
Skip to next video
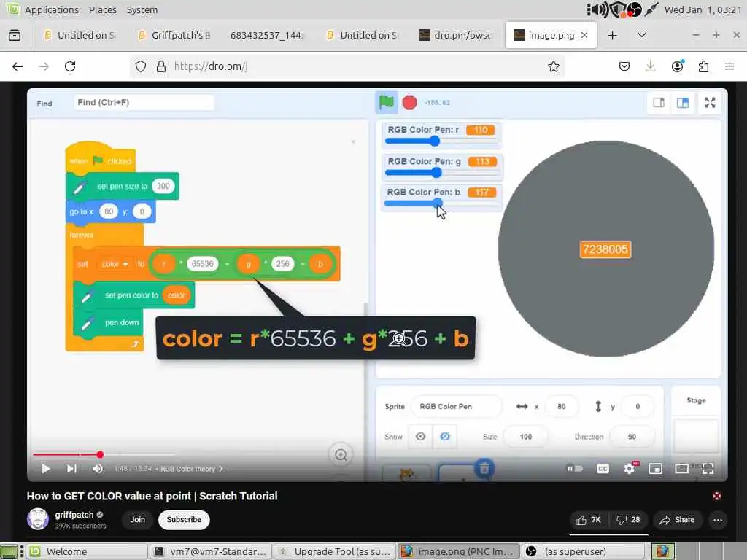tap(71, 469)
